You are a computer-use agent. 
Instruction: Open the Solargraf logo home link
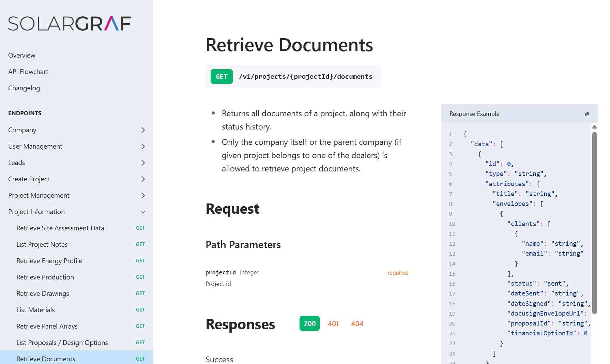point(70,24)
